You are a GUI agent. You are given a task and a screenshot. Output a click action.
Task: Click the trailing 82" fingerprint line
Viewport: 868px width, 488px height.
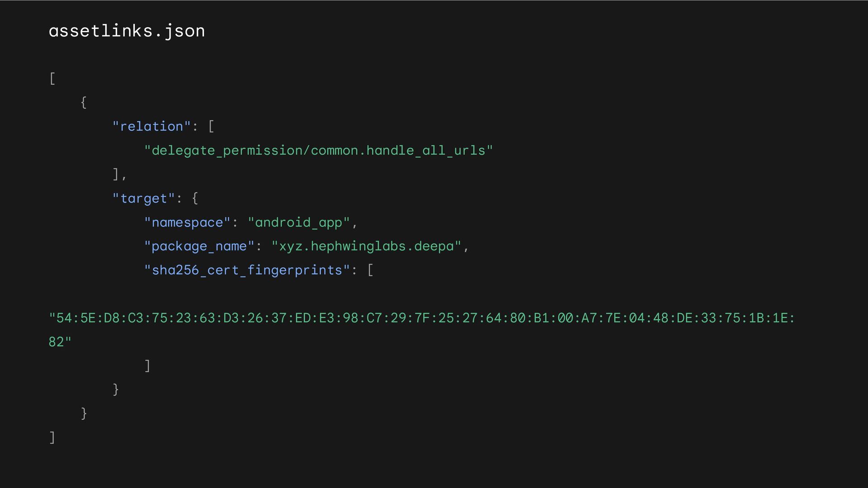tap(60, 342)
